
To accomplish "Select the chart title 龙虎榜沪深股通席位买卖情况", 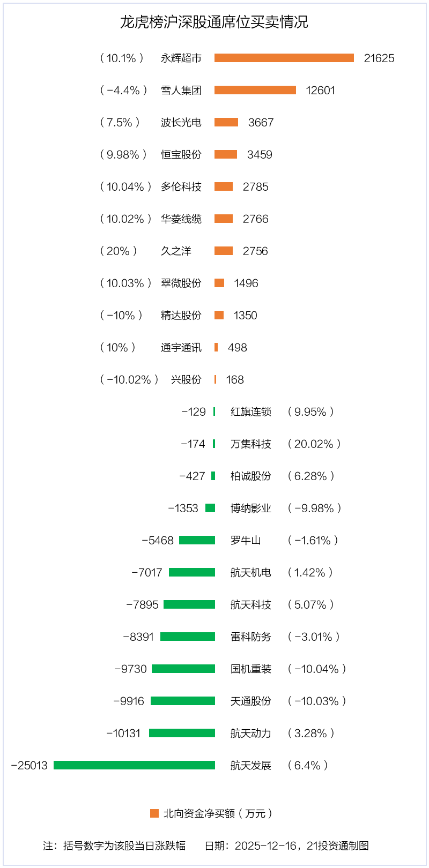I will 214,22.
